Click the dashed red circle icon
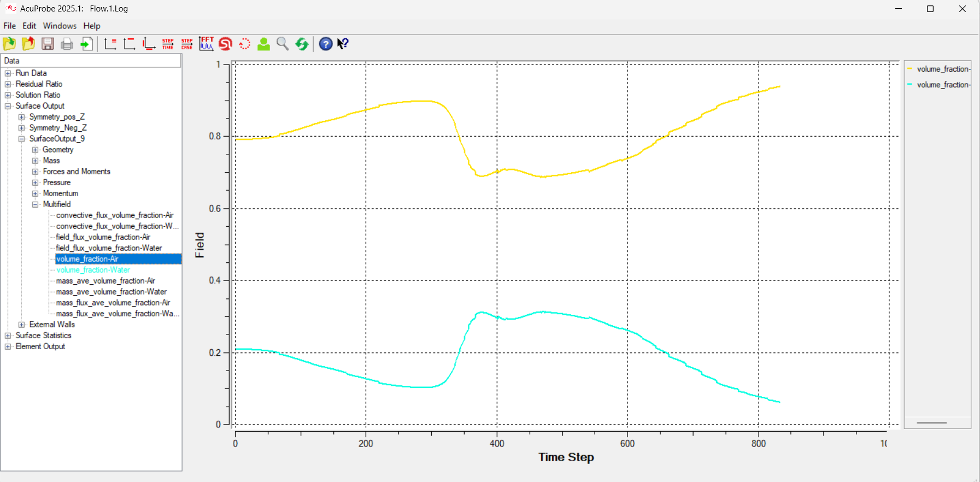 coord(244,44)
